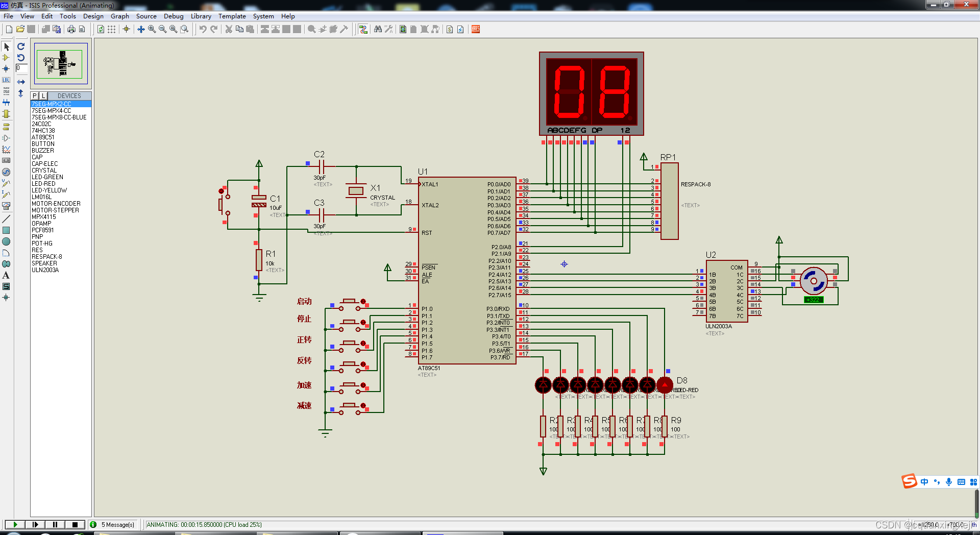
Task: Open the Template menu
Action: tap(232, 16)
